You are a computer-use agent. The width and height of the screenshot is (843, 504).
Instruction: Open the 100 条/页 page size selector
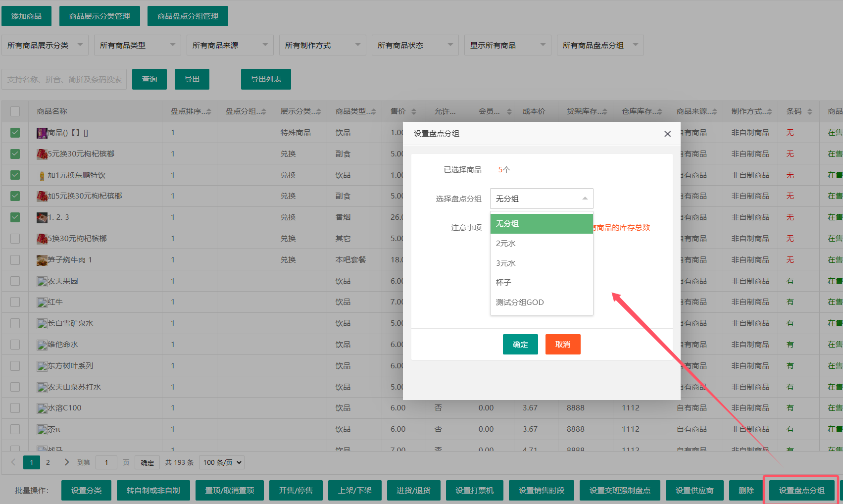coord(222,462)
